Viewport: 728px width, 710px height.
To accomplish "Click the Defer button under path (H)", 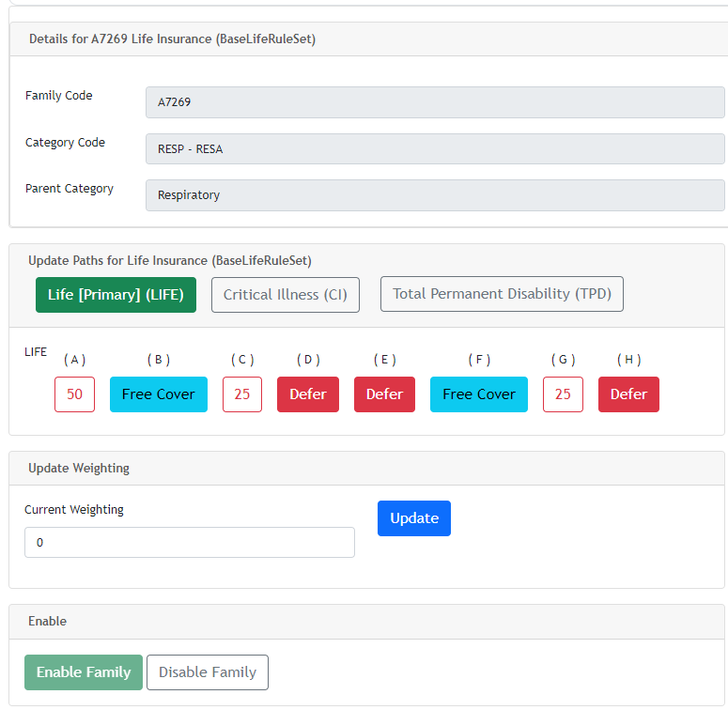I will tap(628, 394).
